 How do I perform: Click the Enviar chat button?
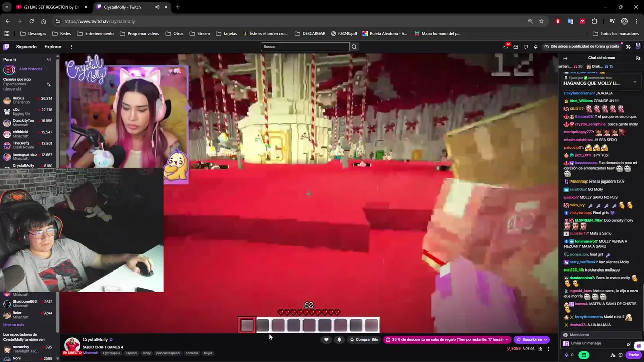[633, 355]
